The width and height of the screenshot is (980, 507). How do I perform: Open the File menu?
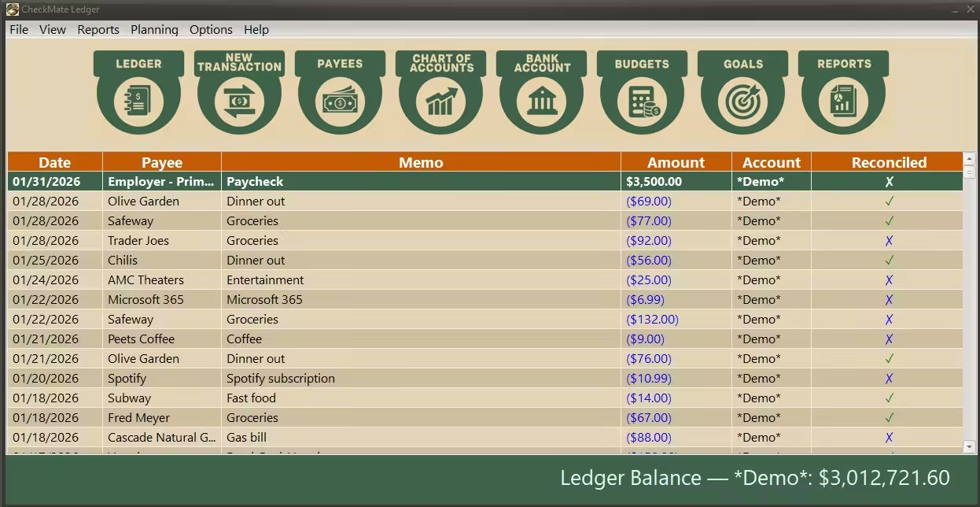pyautogui.click(x=19, y=30)
